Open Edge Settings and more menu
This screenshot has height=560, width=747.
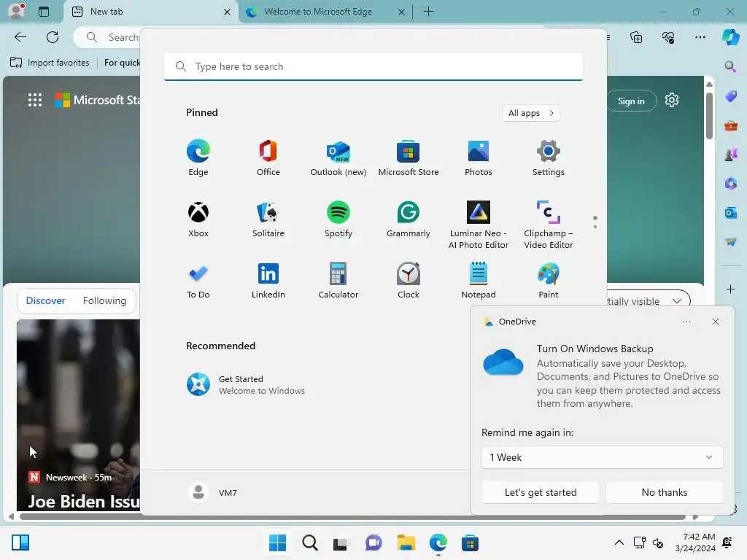(700, 37)
